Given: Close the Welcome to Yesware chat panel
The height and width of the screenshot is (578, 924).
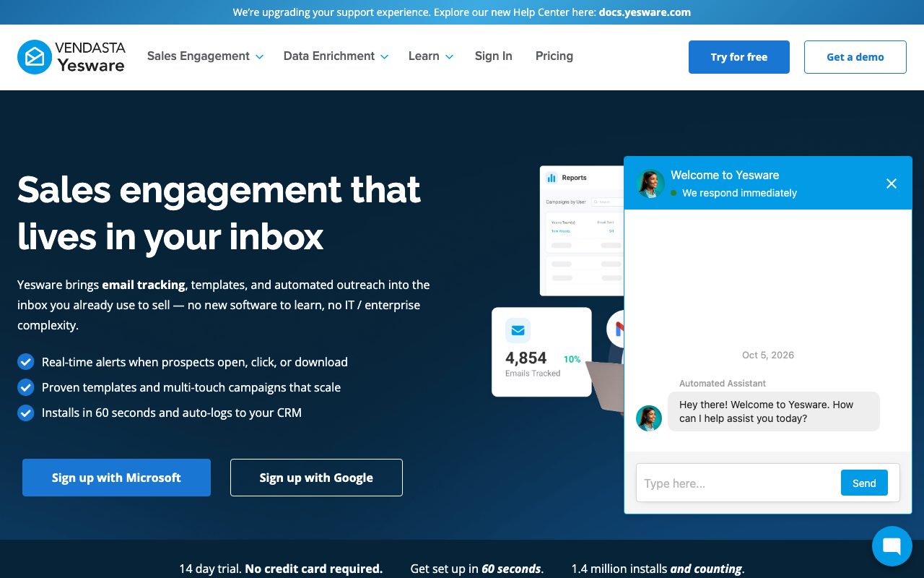Looking at the screenshot, I should click(892, 184).
